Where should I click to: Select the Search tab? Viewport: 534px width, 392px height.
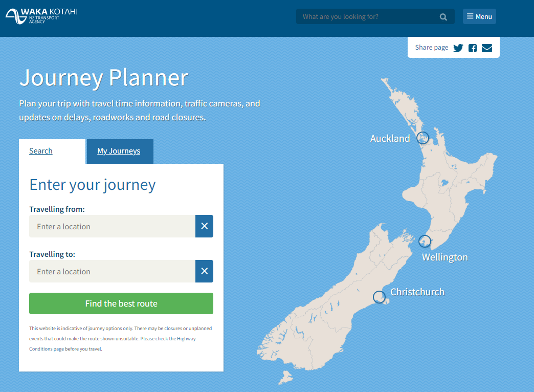point(41,151)
